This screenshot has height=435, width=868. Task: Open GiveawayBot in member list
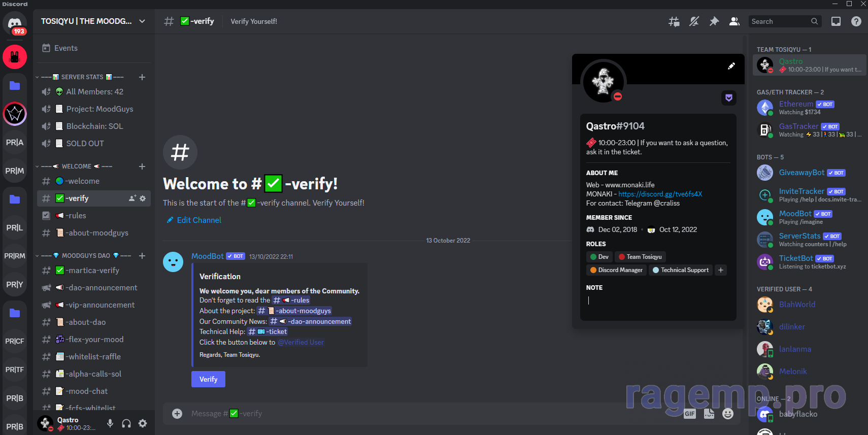pyautogui.click(x=810, y=173)
